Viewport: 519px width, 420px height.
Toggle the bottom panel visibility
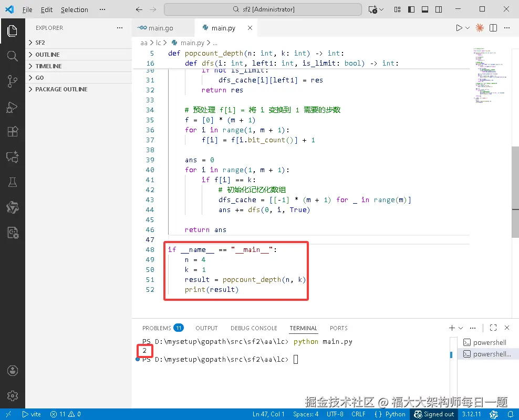click(424, 9)
